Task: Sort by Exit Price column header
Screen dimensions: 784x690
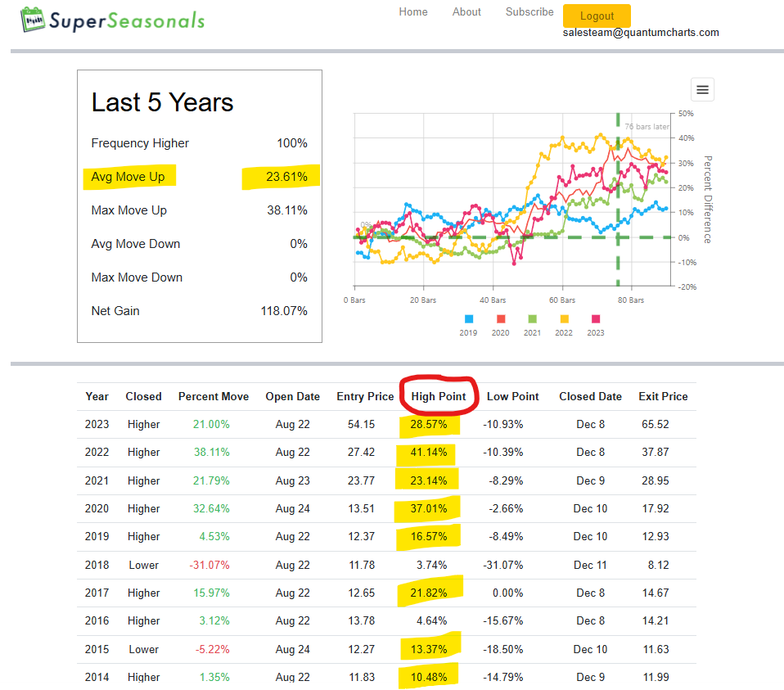Action: pyautogui.click(x=663, y=396)
